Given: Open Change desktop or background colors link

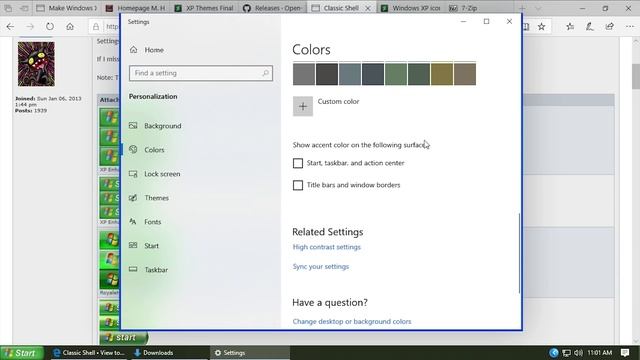Looking at the screenshot, I should coord(352,322).
